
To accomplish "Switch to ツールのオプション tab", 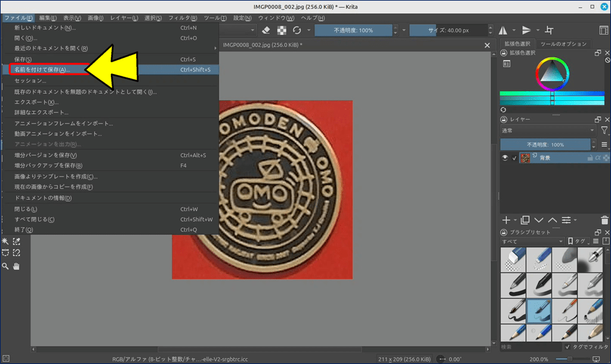I will 563,44.
